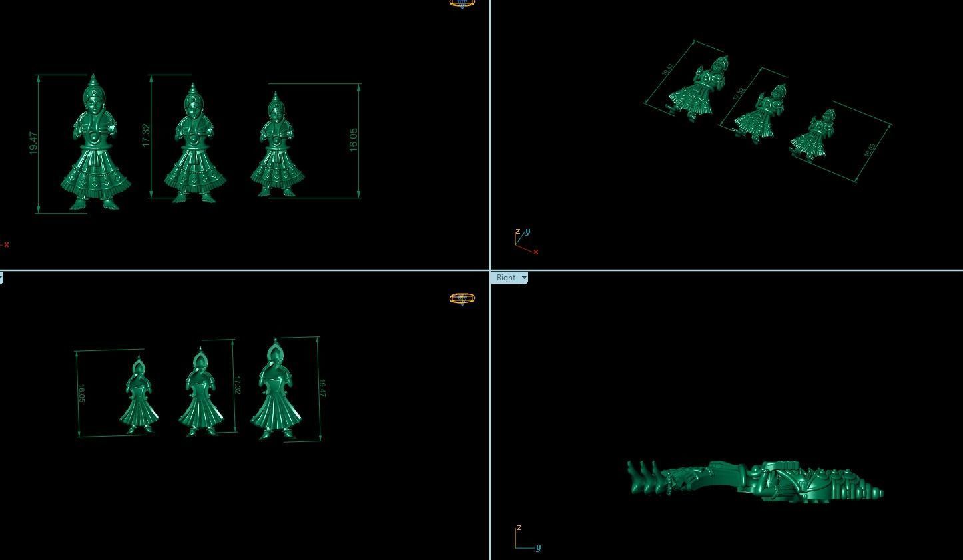963x560 pixels.
Task: Select the smallest front-facing figure measuring 16.05
Action: (x=278, y=145)
